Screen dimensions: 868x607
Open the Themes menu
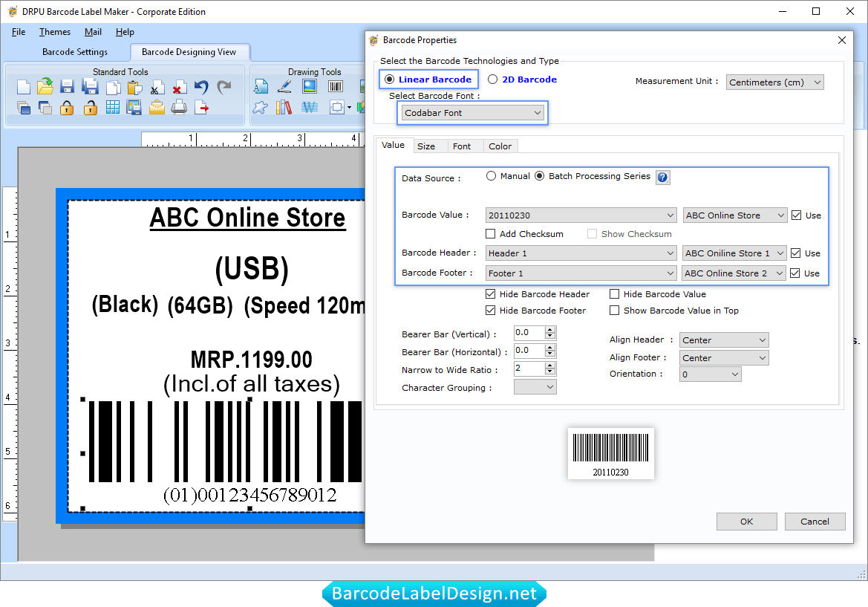click(55, 32)
